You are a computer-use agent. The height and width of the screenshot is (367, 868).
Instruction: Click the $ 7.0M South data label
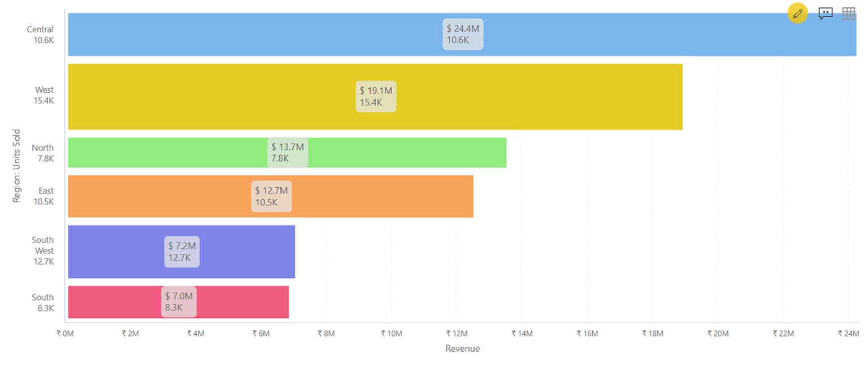(x=179, y=301)
